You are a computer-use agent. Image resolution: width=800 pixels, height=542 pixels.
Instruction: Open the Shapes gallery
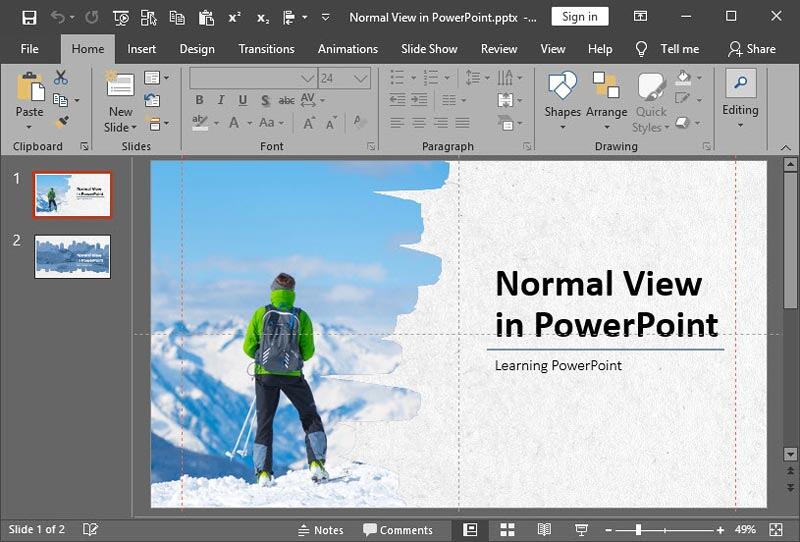(x=562, y=100)
